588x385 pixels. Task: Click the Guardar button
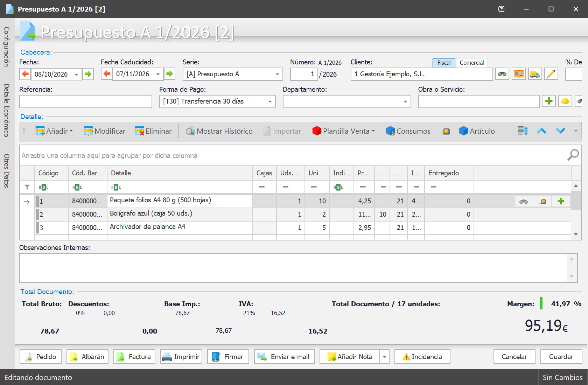(x=561, y=357)
